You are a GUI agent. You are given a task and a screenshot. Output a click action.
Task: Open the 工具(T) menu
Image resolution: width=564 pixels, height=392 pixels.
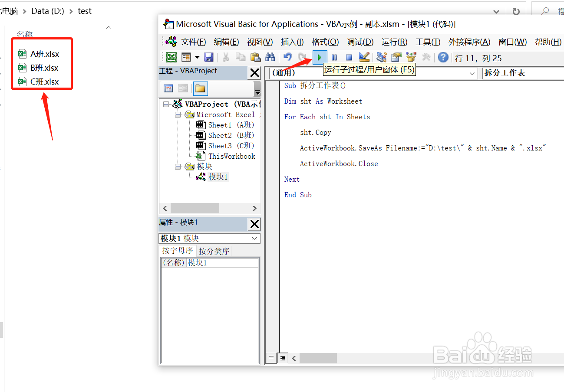[x=428, y=42]
